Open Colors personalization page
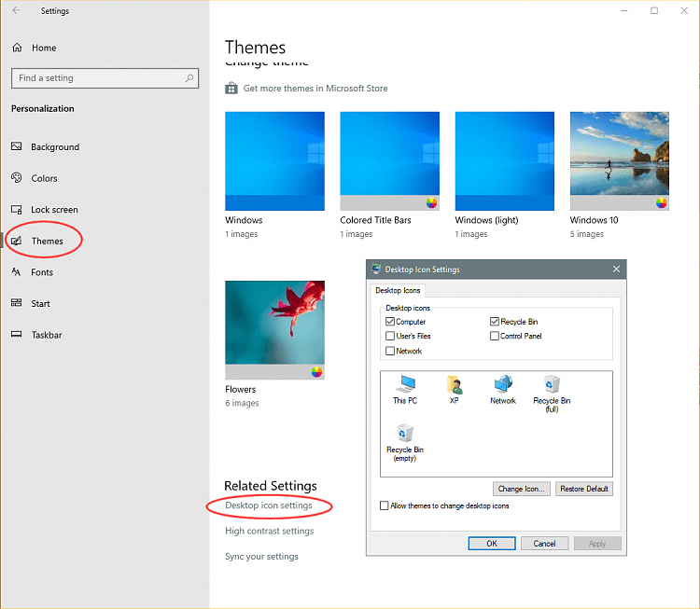700x609 pixels. click(44, 178)
